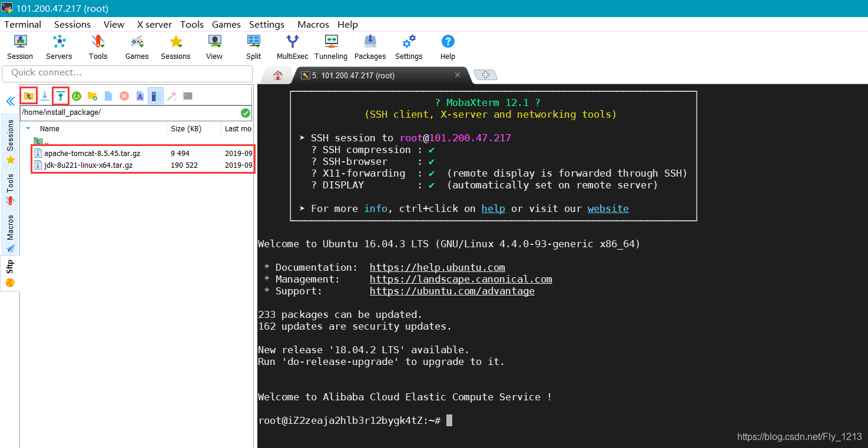Viewport: 868px width, 448px height.
Task: Add a new terminal tab
Action: pyautogui.click(x=485, y=75)
